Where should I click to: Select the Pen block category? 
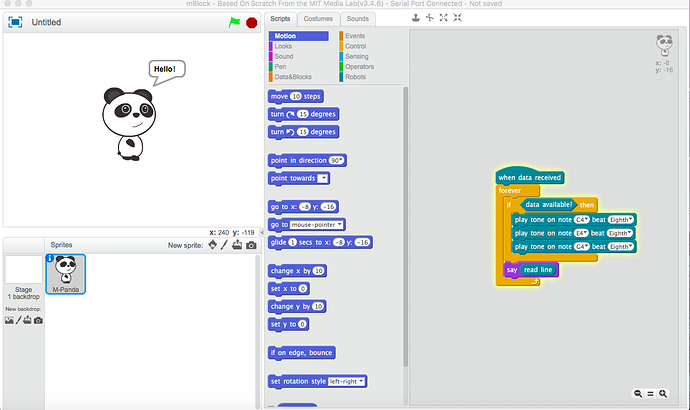coord(280,66)
